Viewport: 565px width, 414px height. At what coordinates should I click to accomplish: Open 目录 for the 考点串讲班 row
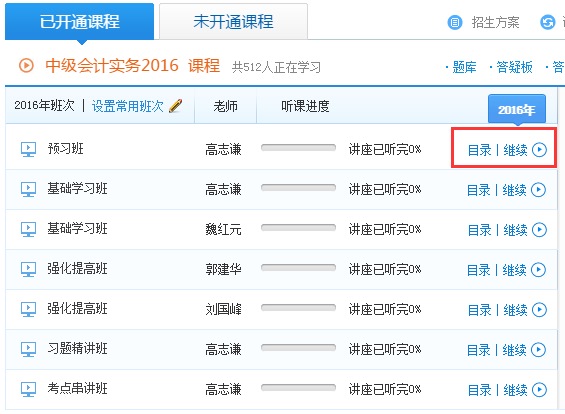click(x=479, y=390)
